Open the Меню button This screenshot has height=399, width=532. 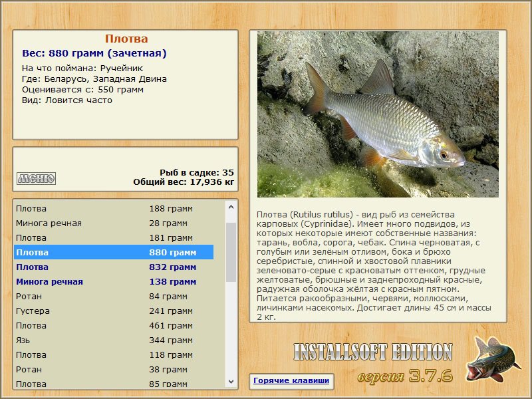pos(37,178)
